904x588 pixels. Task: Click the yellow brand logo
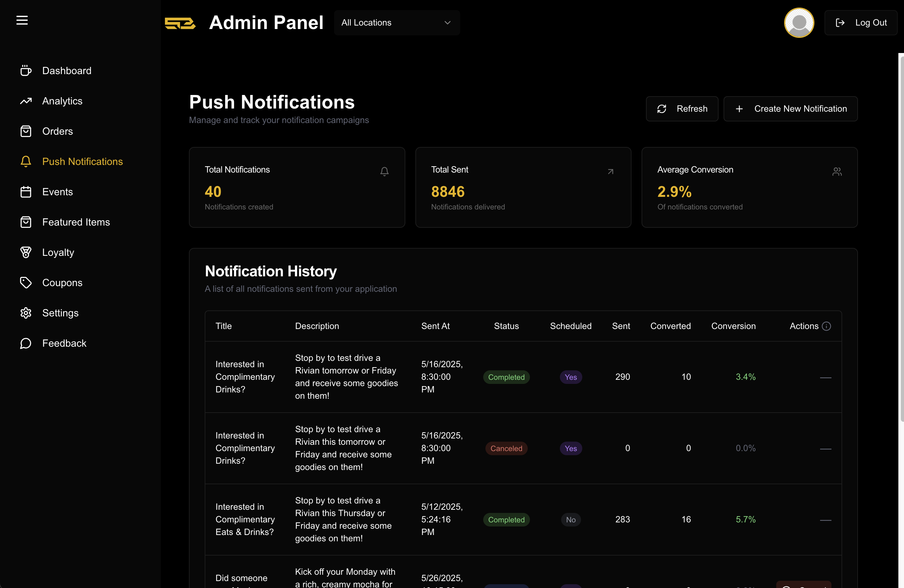coord(180,23)
